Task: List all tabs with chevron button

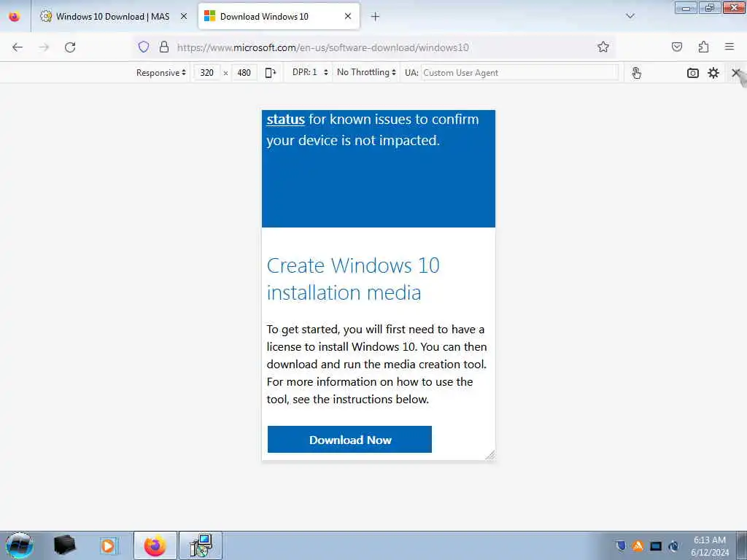Action: coord(630,16)
